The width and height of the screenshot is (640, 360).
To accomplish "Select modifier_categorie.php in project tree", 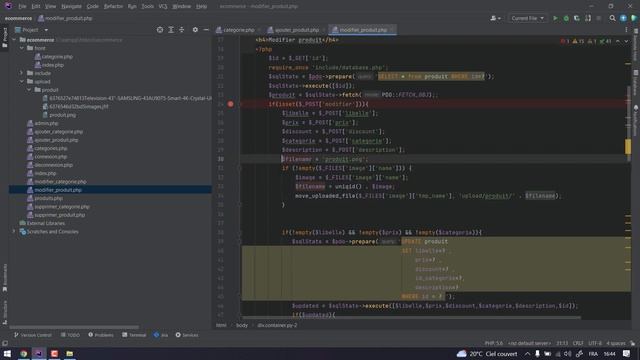I will (x=60, y=182).
